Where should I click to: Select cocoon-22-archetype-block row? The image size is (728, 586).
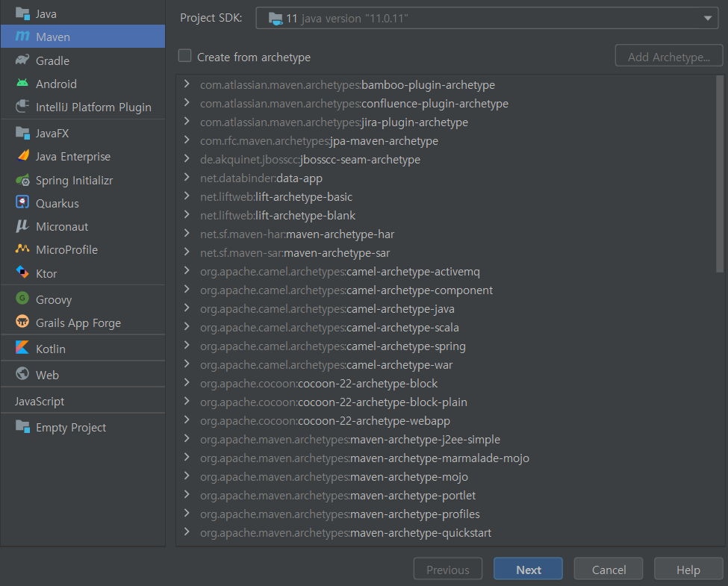(x=447, y=384)
